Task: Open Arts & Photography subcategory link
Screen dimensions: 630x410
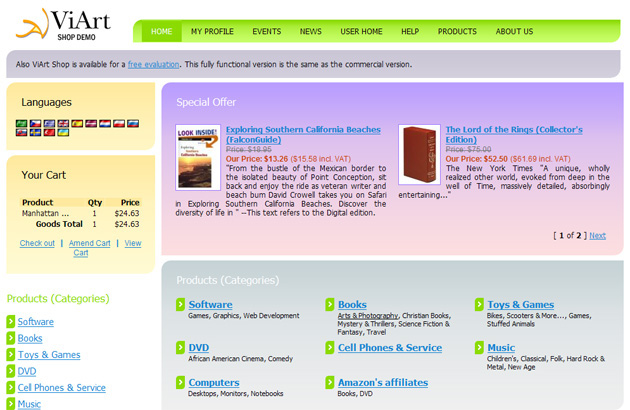Action: (x=368, y=316)
